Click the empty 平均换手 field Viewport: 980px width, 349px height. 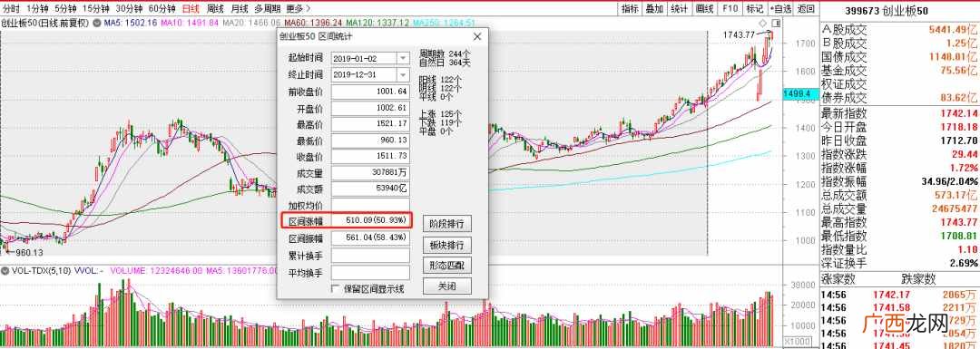coord(370,272)
